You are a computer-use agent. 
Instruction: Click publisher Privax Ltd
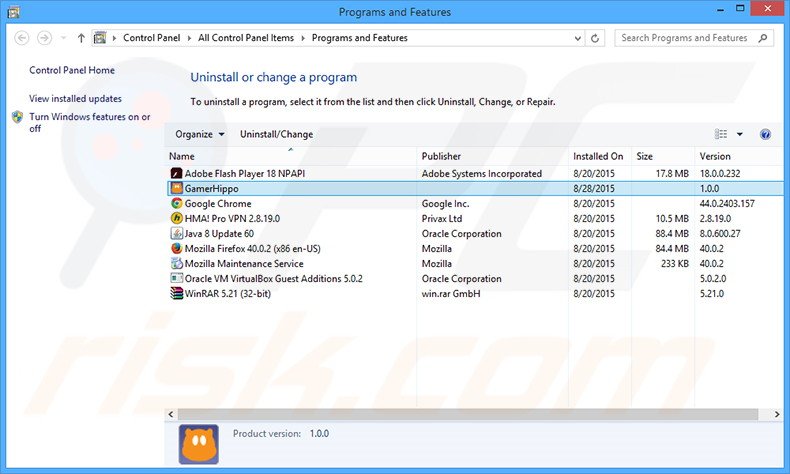[442, 219]
